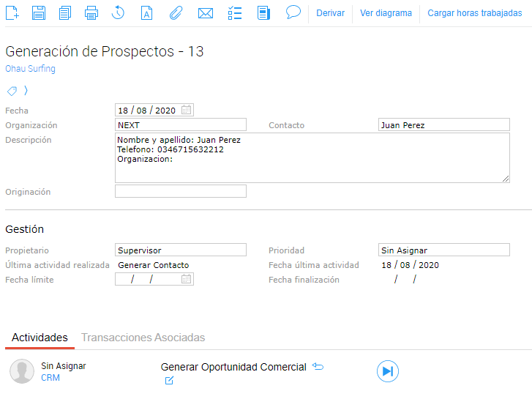
Task: Click the Derivar button
Action: 330,13
